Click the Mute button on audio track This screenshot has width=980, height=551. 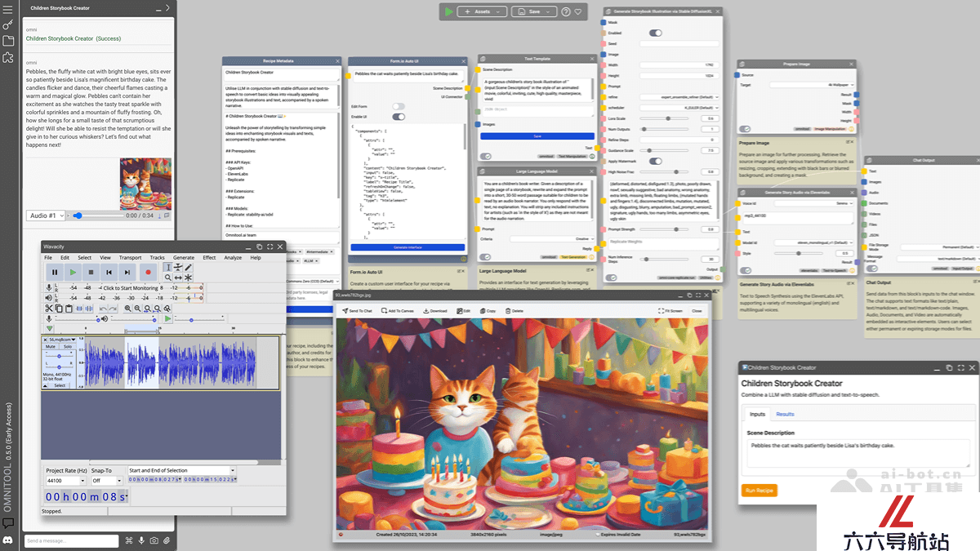click(x=50, y=346)
